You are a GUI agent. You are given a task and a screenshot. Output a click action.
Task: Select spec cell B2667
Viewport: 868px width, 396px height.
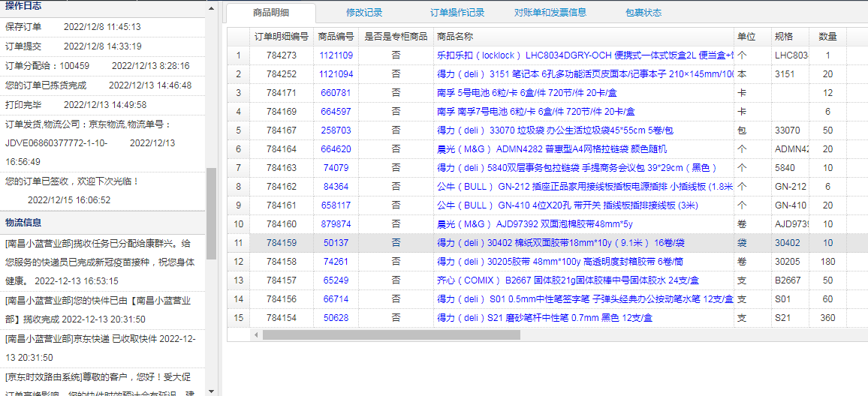pos(790,280)
